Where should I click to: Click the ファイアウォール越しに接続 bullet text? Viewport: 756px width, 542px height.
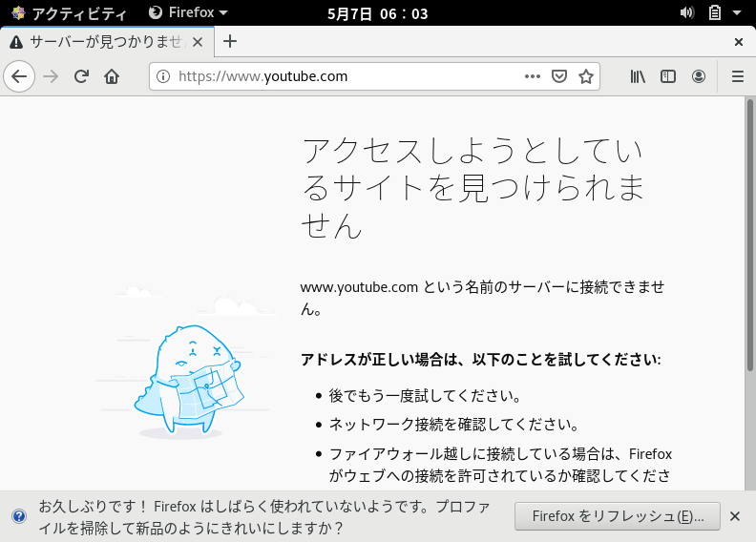coord(500,465)
